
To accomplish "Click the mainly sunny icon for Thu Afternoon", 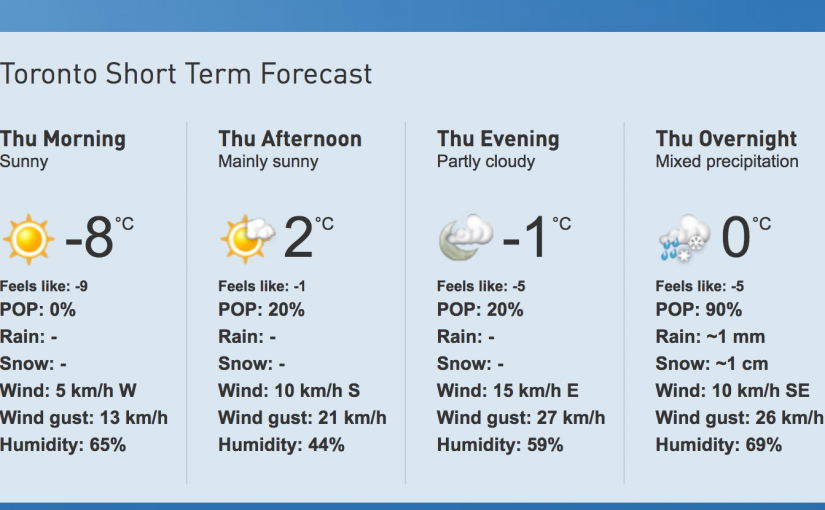I will (x=246, y=239).
